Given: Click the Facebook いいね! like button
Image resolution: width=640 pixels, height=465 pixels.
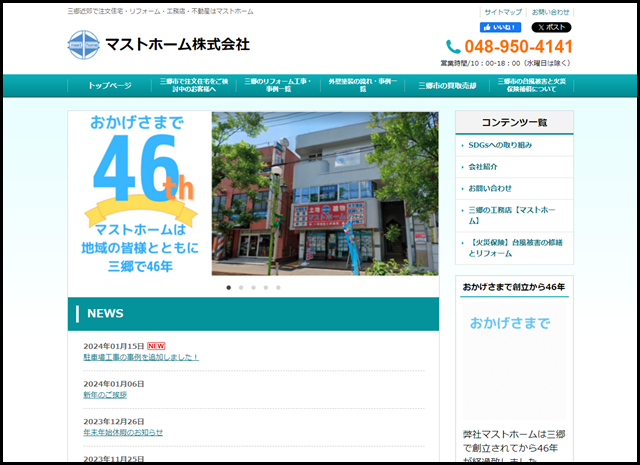Looking at the screenshot, I should click(x=500, y=27).
